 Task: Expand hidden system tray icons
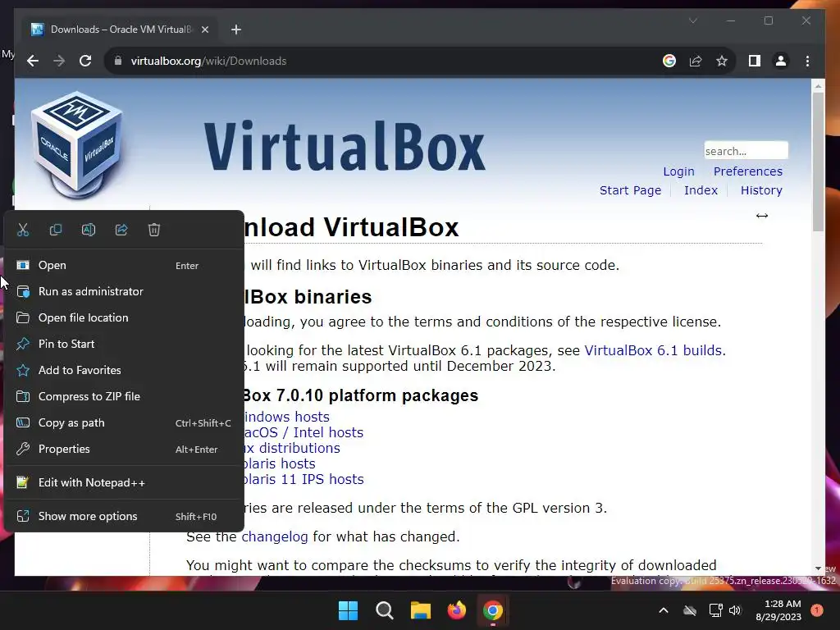pos(663,610)
